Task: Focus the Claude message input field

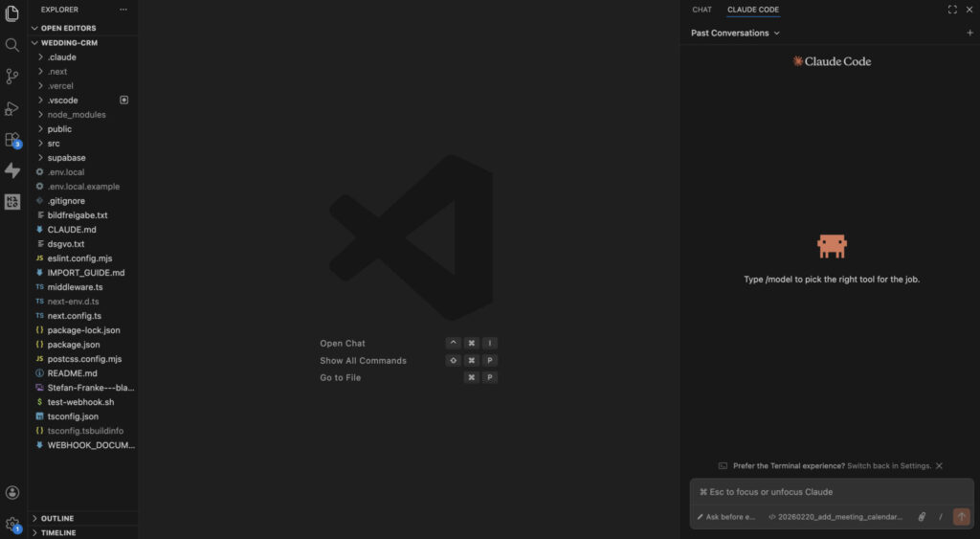Action: pyautogui.click(x=832, y=492)
